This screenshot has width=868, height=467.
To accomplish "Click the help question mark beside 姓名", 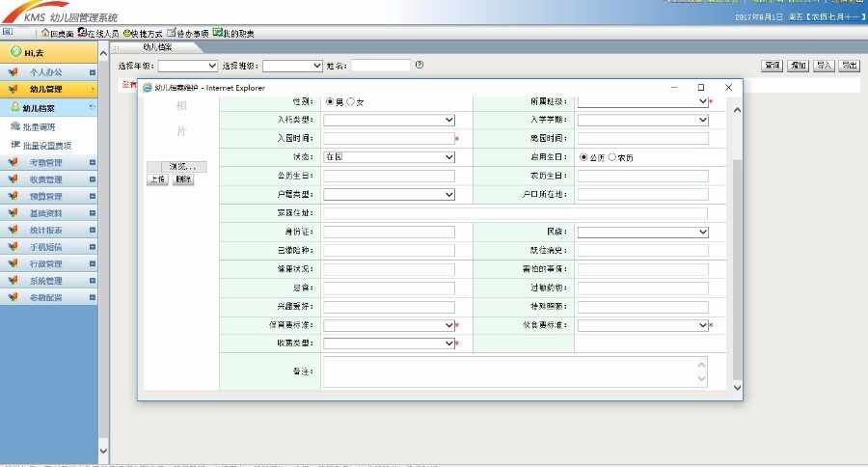I will pos(420,65).
